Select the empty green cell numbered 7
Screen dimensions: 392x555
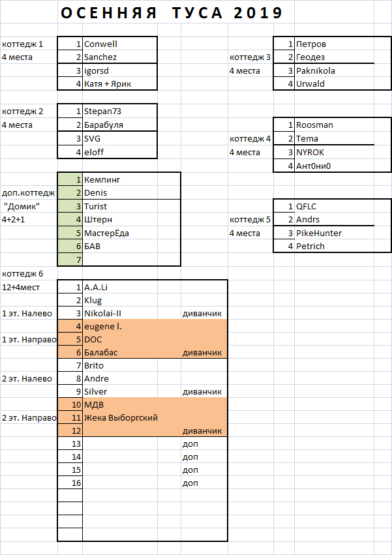pyautogui.click(x=70, y=260)
